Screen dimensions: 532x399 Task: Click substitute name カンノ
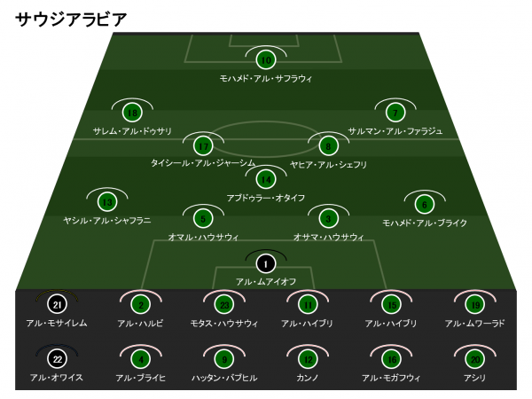(308, 378)
